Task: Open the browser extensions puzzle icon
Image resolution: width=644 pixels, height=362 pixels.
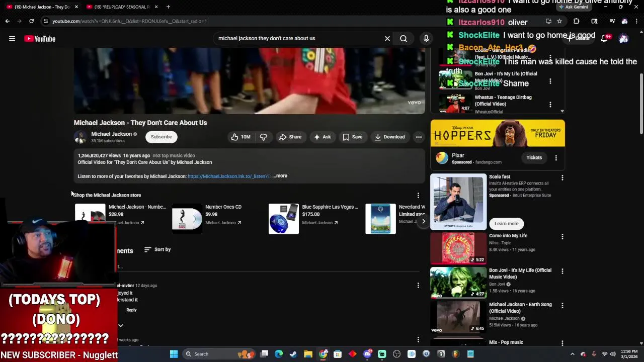Action: pyautogui.click(x=576, y=21)
